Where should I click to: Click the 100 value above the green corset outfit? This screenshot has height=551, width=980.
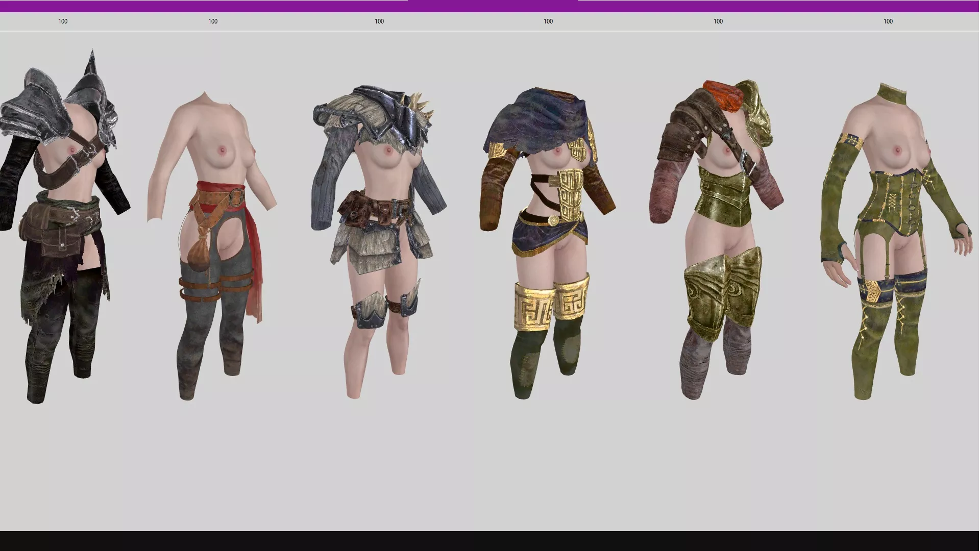point(888,21)
